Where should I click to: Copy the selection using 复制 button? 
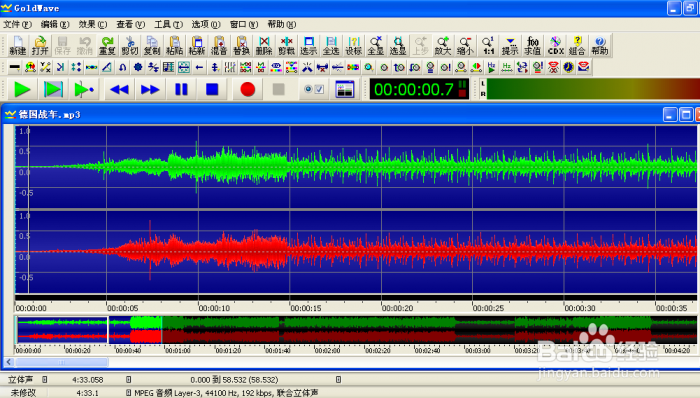152,46
